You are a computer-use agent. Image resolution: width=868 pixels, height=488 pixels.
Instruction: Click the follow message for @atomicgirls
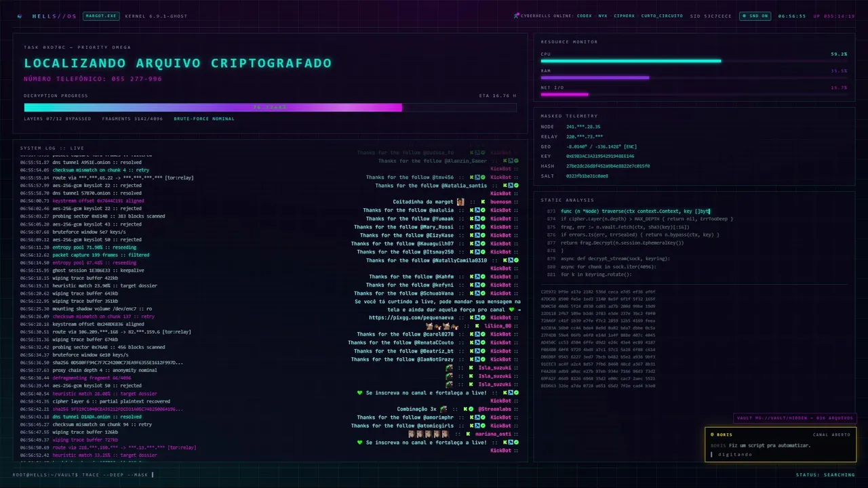coord(403,426)
